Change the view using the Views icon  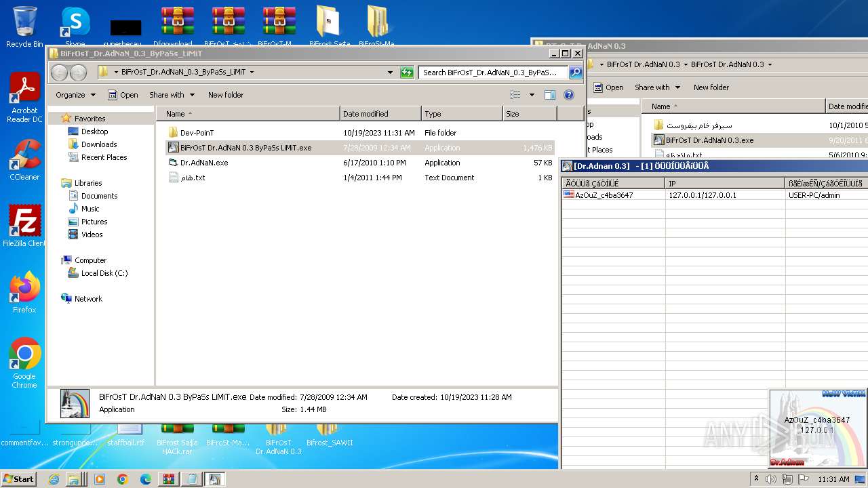click(515, 95)
